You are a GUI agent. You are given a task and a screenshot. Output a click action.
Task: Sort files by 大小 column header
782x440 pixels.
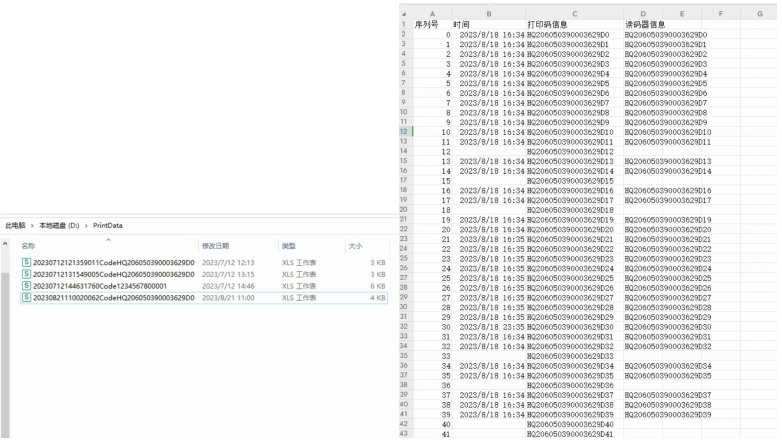coord(355,245)
